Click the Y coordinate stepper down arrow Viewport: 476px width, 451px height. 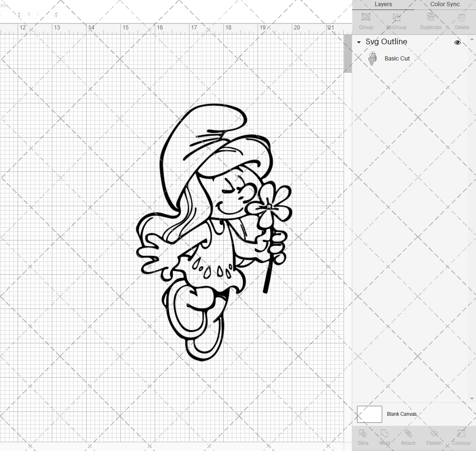pos(56,16)
